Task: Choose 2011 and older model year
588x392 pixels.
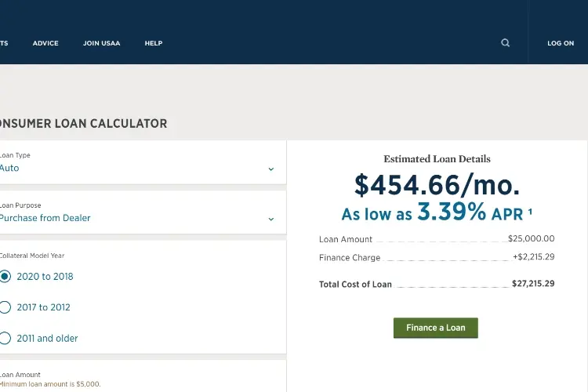Action: [47, 339]
